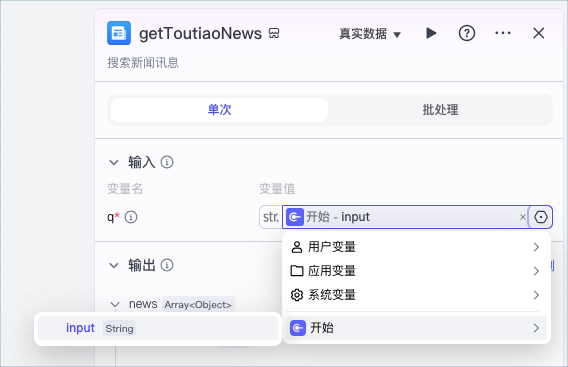Expand the 应用变量 menu entry
The image size is (568, 367).
pyautogui.click(x=416, y=271)
